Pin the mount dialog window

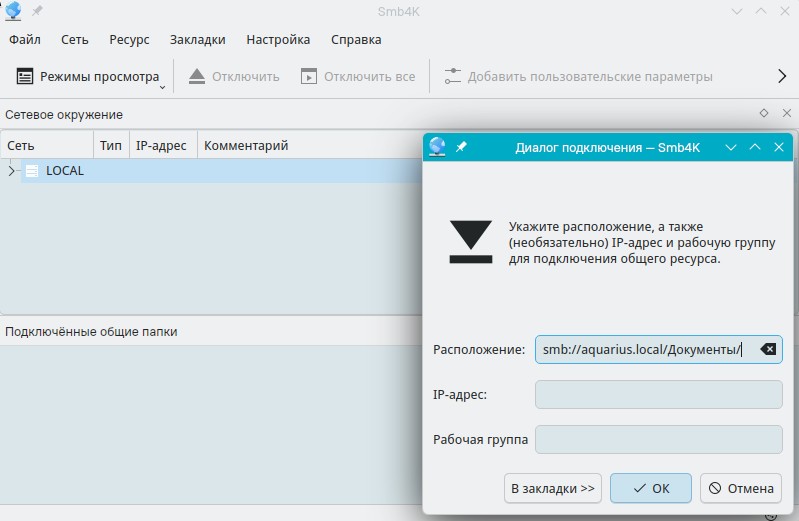click(461, 147)
